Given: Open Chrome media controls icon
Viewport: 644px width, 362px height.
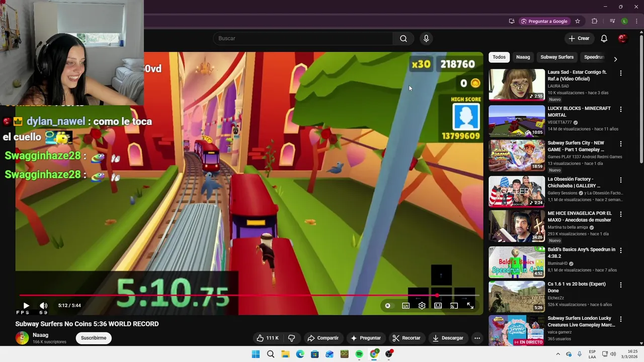Looking at the screenshot, I should pyautogui.click(x=612, y=21).
